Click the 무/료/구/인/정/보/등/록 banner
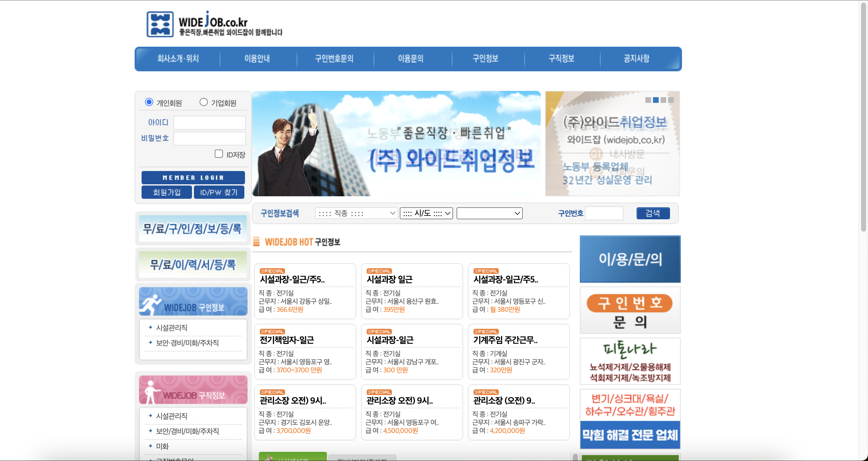The image size is (868, 461). (193, 228)
